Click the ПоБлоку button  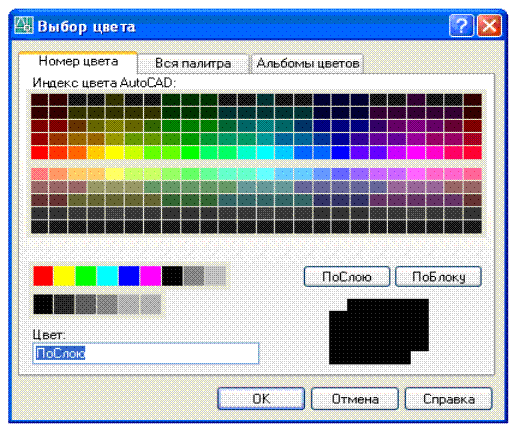tap(438, 277)
